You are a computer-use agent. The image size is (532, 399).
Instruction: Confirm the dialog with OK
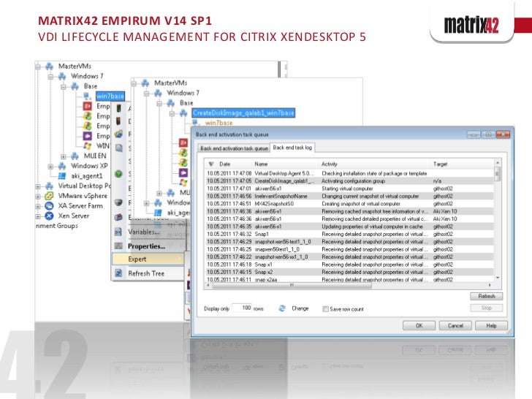pos(419,326)
